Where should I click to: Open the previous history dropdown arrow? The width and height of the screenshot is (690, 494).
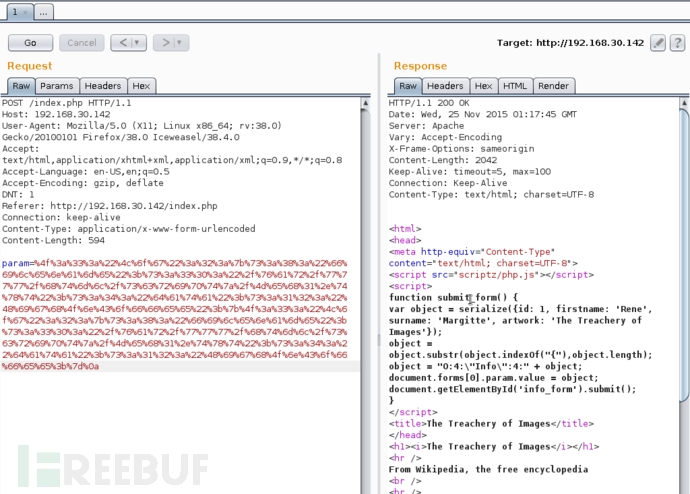click(137, 43)
